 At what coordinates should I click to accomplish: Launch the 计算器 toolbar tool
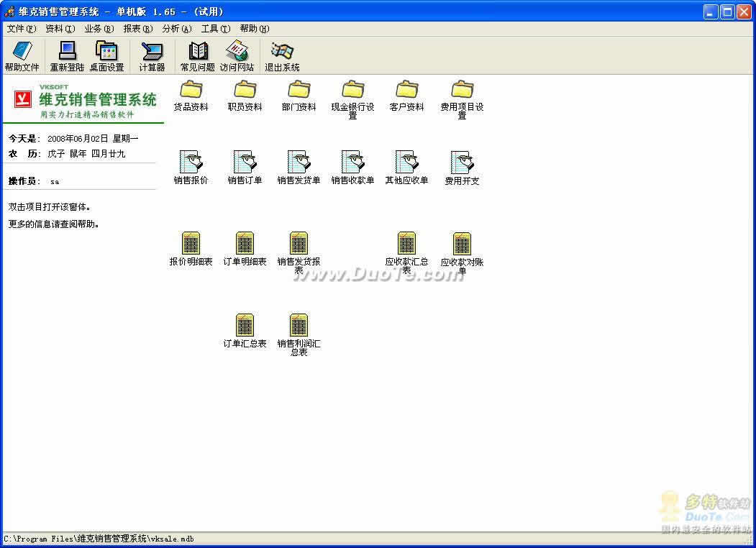point(152,56)
